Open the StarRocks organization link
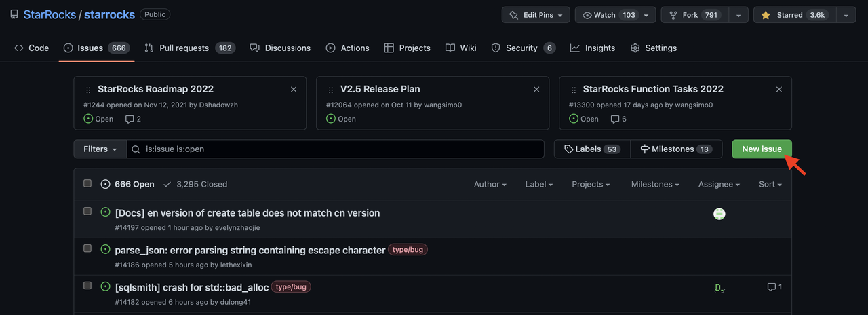The height and width of the screenshot is (315, 868). [50, 14]
